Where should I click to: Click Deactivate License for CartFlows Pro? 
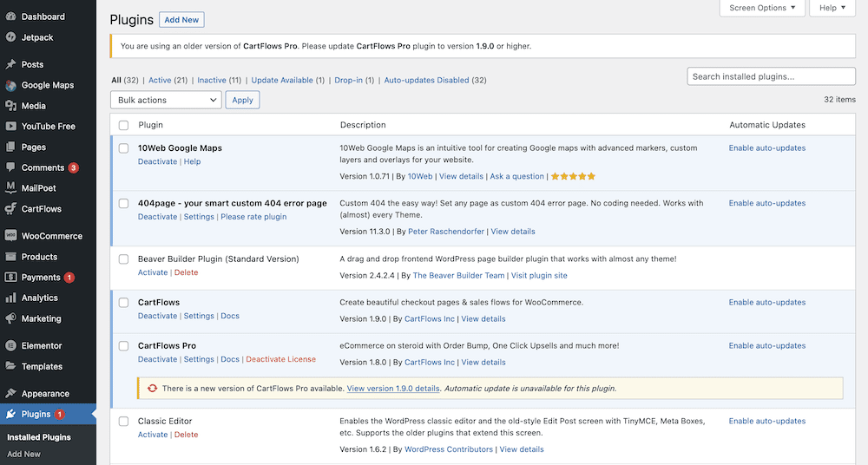pos(280,359)
